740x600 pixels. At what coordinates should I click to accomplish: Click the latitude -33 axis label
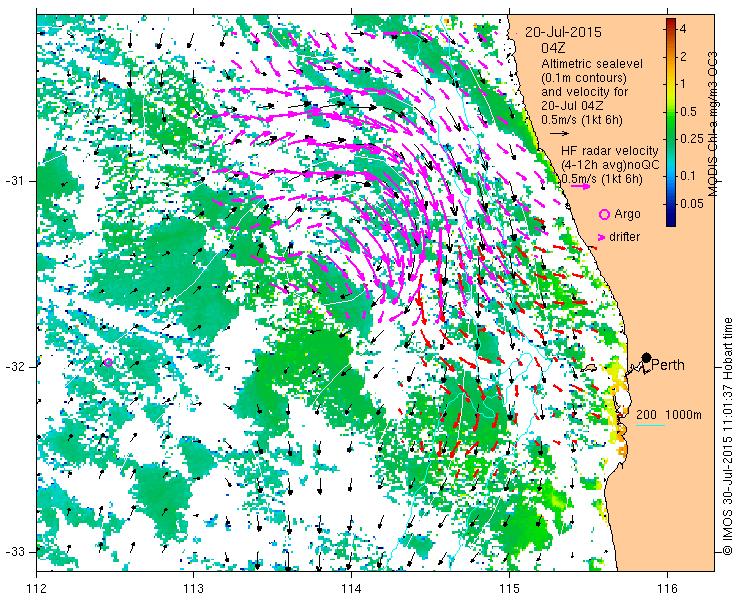[x=14, y=551]
